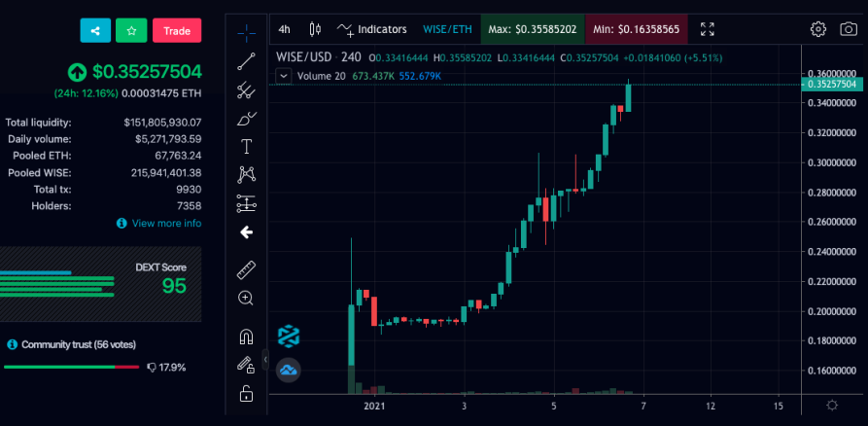Click the 0.00031475 ETH price text
The image size is (868, 426).
pyautogui.click(x=161, y=93)
